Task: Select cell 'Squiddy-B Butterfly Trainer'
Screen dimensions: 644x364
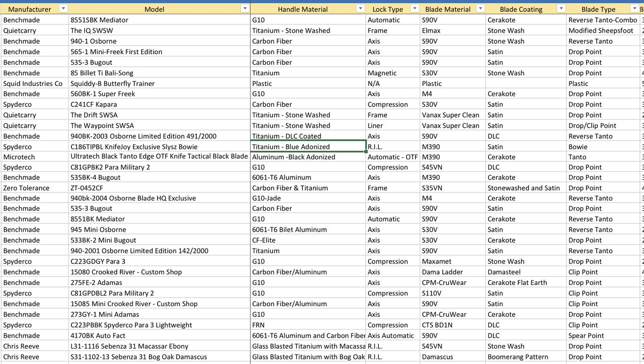Action: (159, 83)
